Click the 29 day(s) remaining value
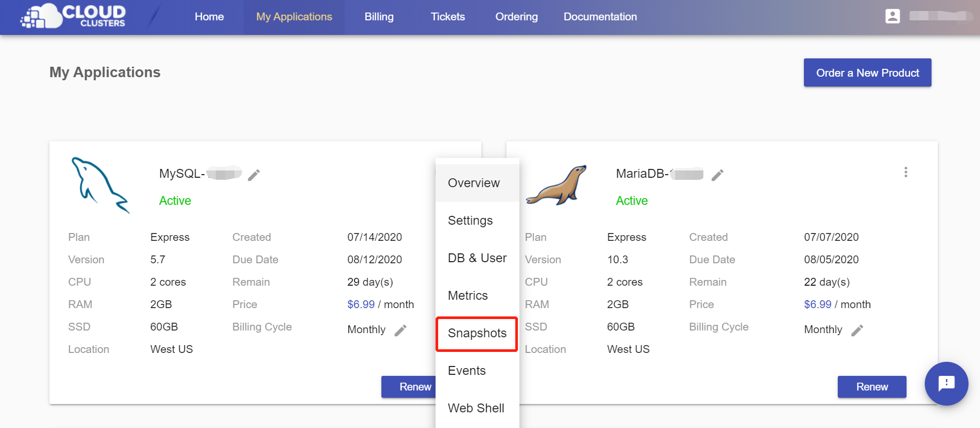This screenshot has height=428, width=980. pos(370,282)
